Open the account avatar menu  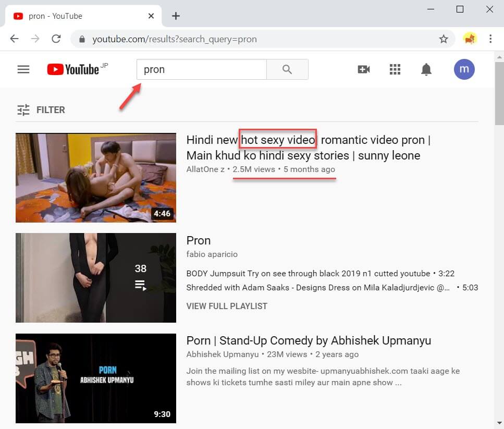click(x=464, y=69)
